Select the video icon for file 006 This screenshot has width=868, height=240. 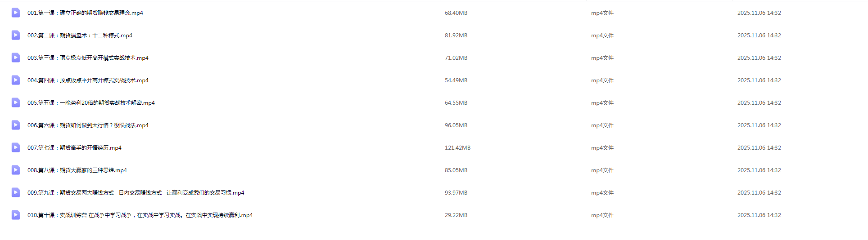point(16,125)
